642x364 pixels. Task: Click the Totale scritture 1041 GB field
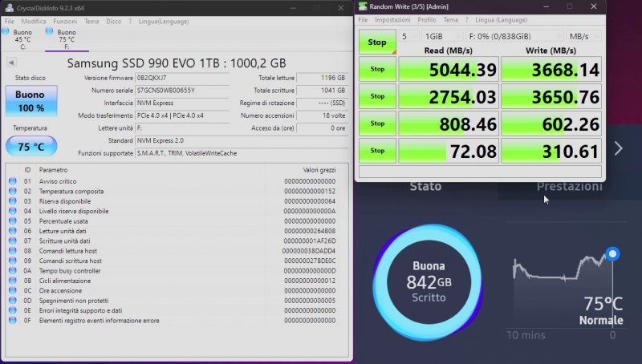pos(322,91)
